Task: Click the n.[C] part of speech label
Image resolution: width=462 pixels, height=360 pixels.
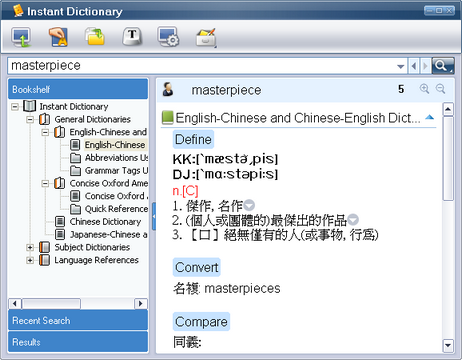Action: tap(185, 191)
